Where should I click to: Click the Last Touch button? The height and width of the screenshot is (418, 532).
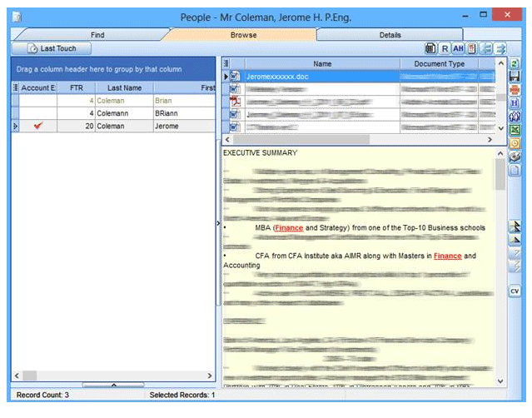[52, 48]
